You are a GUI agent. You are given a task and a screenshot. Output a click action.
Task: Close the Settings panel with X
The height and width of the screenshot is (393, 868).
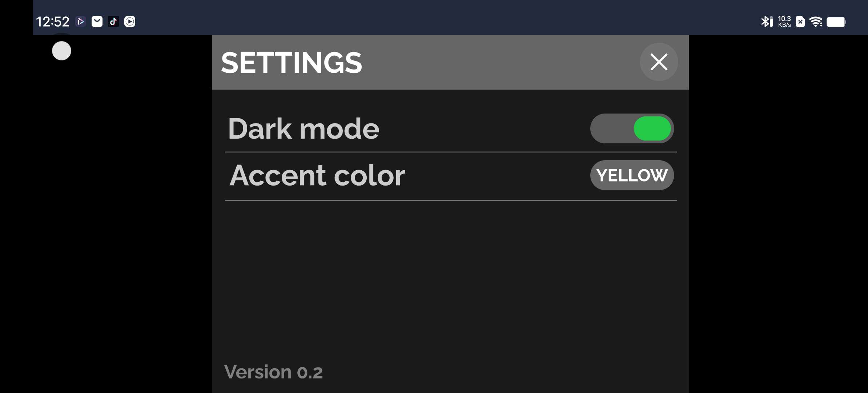pyautogui.click(x=659, y=62)
